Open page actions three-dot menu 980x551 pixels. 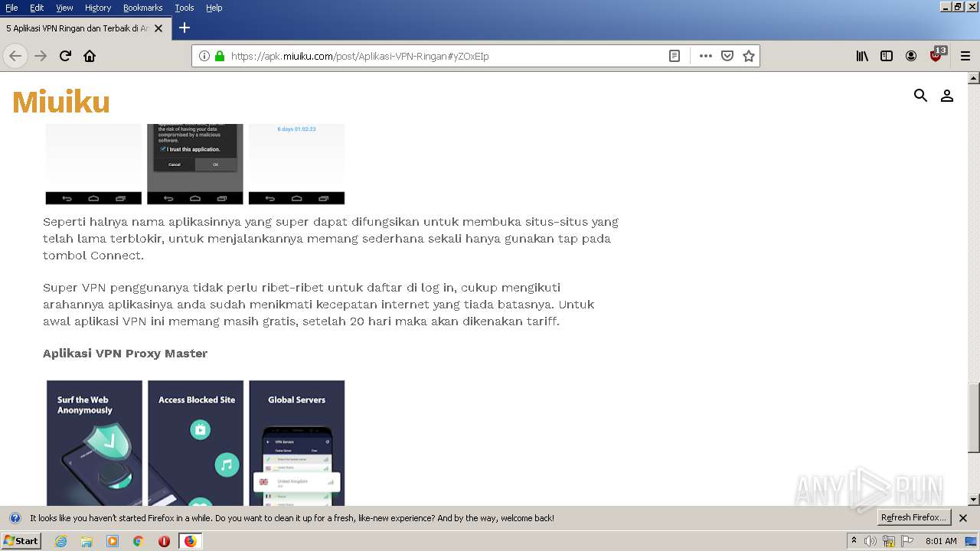(x=706, y=56)
